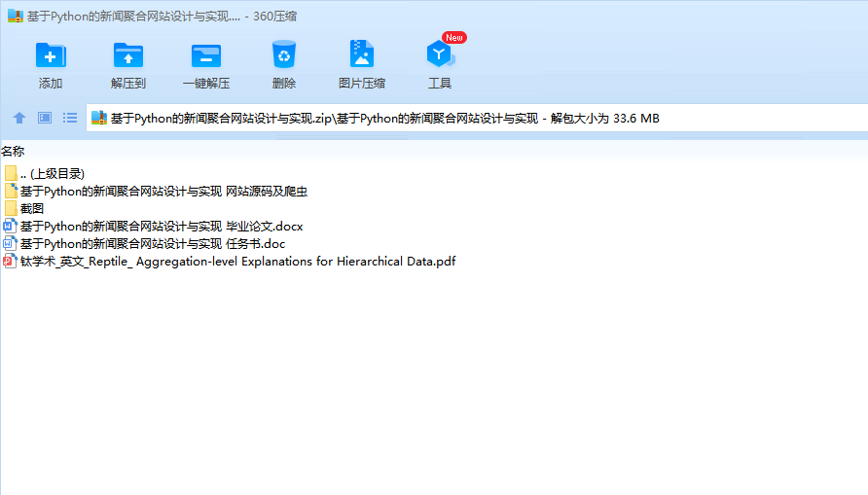Switch to the list view icon
The image size is (868, 495).
[x=70, y=118]
